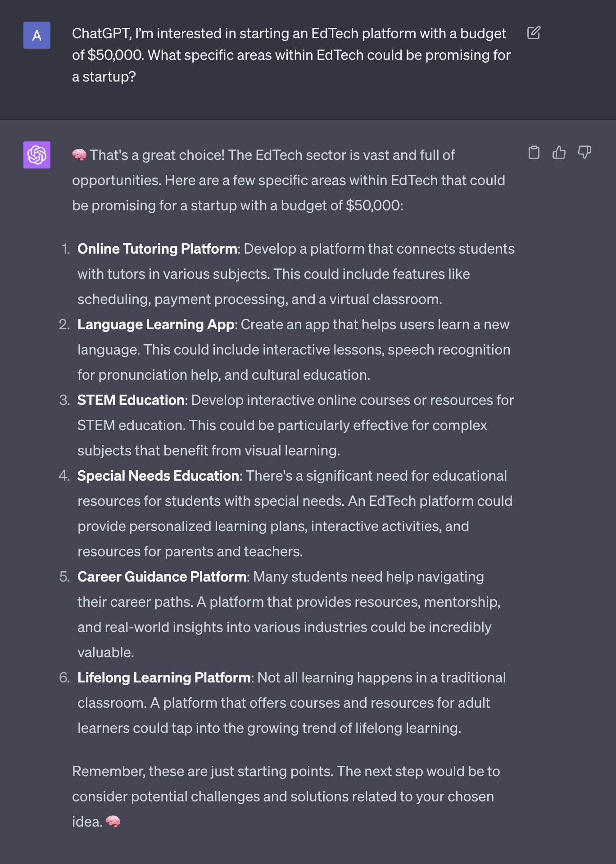616x864 pixels.
Task: Click the user's EdTech budget question text
Action: (291, 55)
